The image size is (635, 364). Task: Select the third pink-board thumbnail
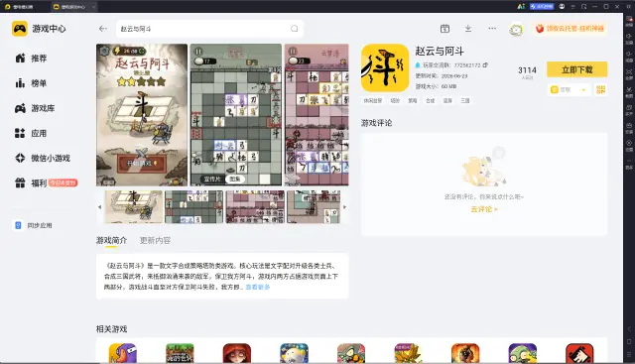tap(255, 207)
